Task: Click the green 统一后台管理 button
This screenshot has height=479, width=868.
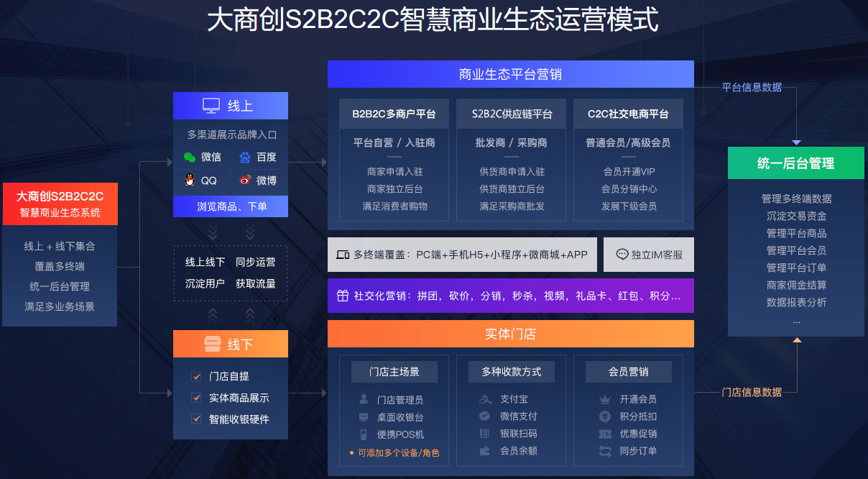Action: click(x=795, y=163)
